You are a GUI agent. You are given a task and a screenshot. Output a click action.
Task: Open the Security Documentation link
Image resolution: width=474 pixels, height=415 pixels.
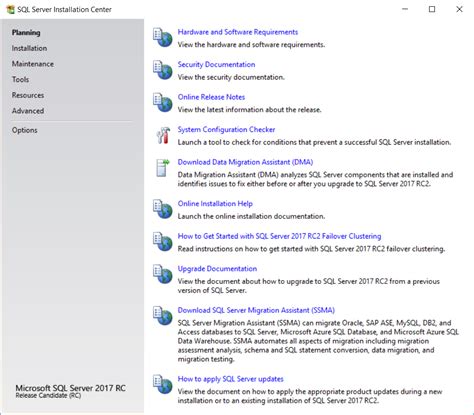[216, 64]
